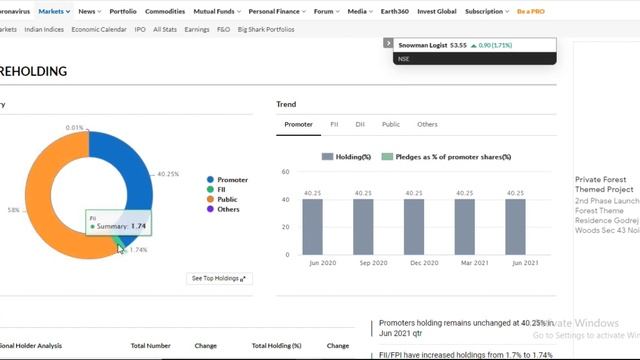Open the Markets dropdown menu
The width and height of the screenshot is (640, 360).
pos(54,11)
